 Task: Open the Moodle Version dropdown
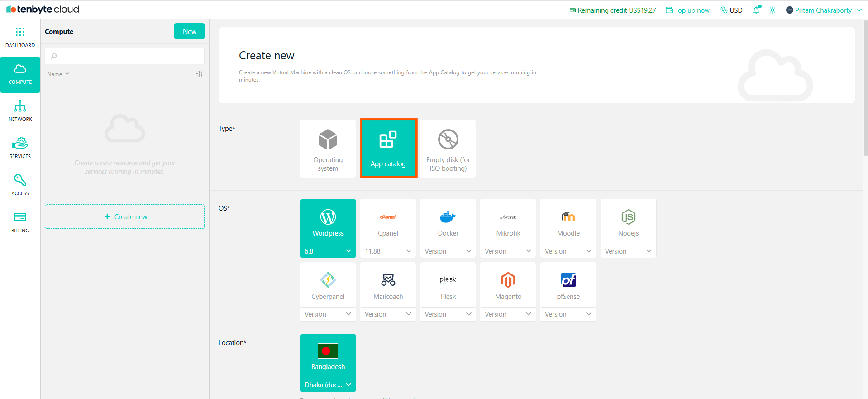coord(568,251)
